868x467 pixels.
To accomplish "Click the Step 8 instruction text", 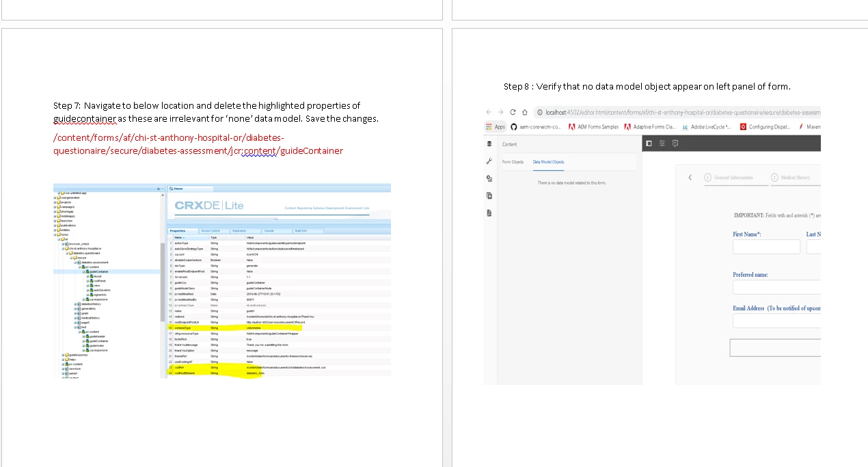I will point(647,86).
